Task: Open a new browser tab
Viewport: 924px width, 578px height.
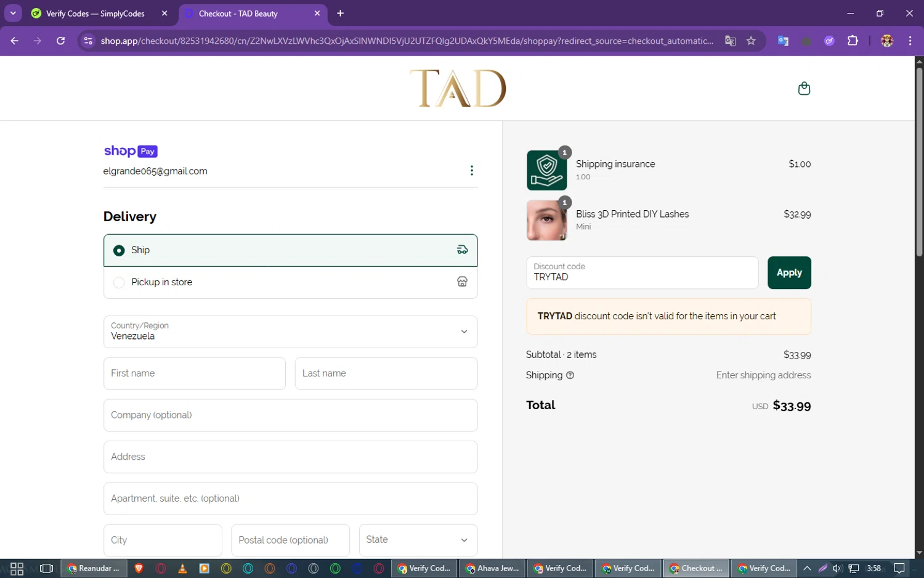Action: pyautogui.click(x=340, y=13)
